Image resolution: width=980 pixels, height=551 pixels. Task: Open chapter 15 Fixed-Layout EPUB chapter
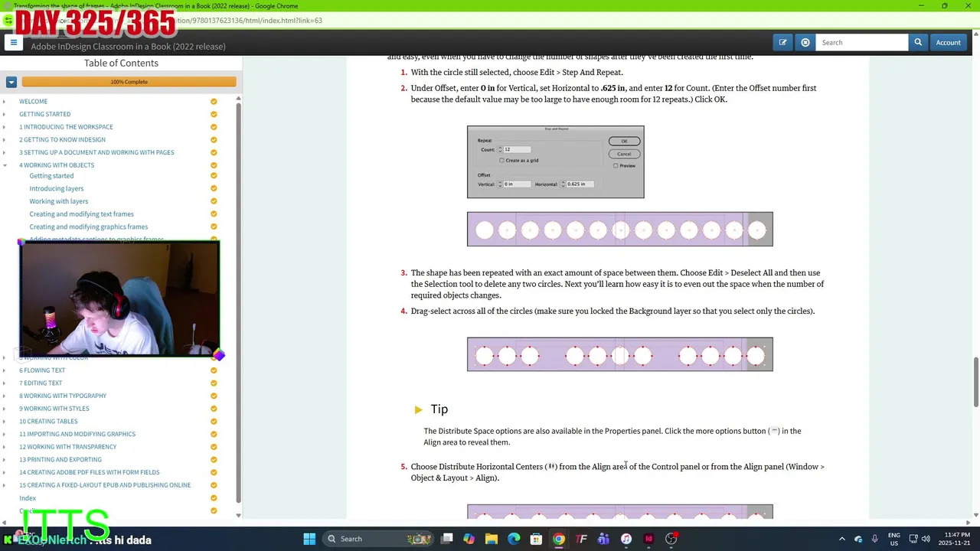point(105,485)
